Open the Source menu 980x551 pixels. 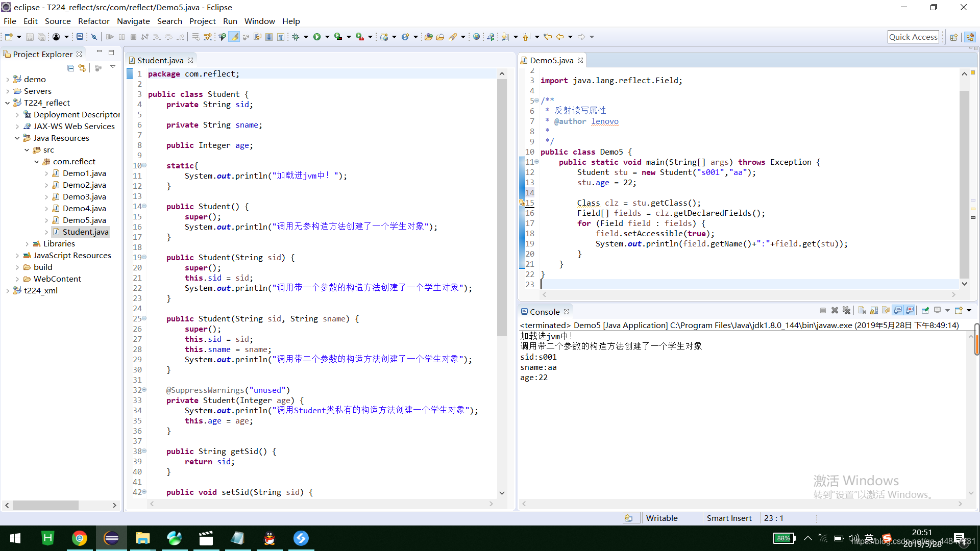[58, 21]
